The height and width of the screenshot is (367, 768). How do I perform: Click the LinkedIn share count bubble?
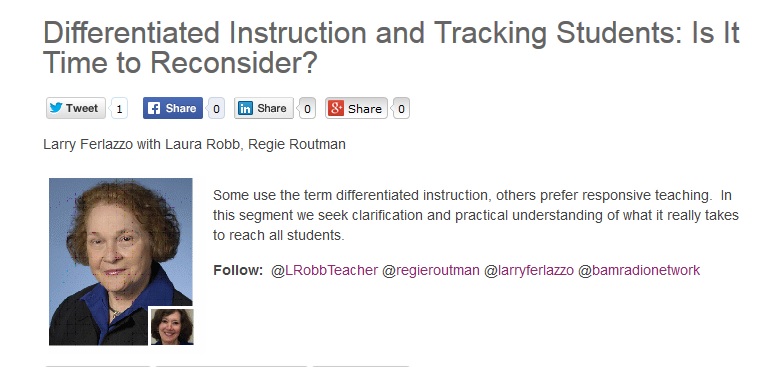pyautogui.click(x=307, y=109)
